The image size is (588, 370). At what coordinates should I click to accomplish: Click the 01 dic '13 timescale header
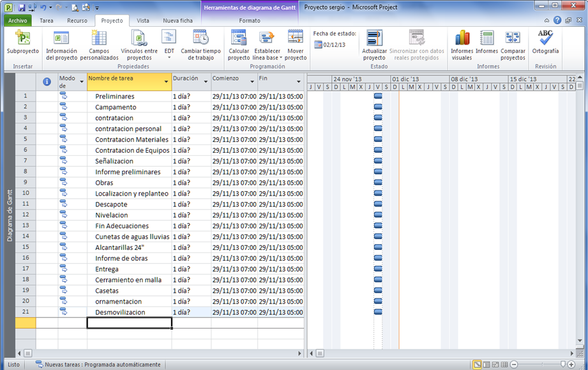[x=420, y=79]
